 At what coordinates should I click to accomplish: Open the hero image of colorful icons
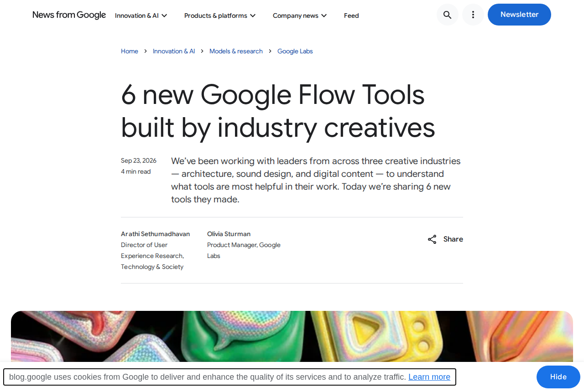pyautogui.click(x=292, y=336)
